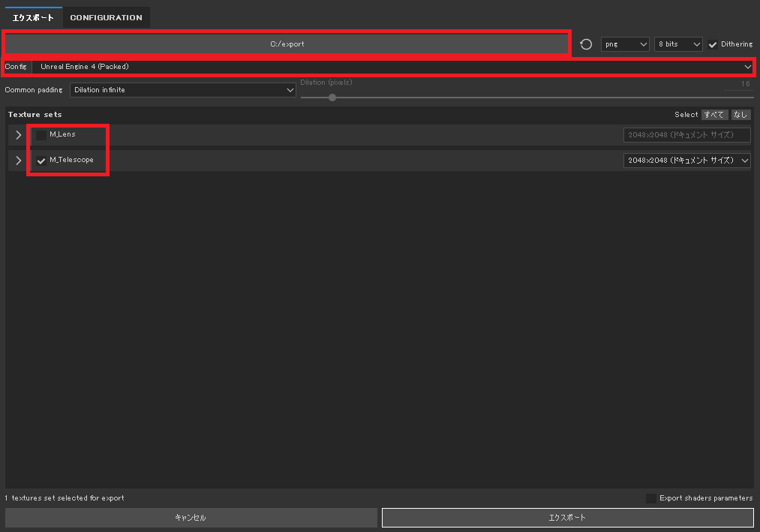Uncheck the M_Telescope texture set checkbox
Screen dimensions: 760x532
(41, 161)
